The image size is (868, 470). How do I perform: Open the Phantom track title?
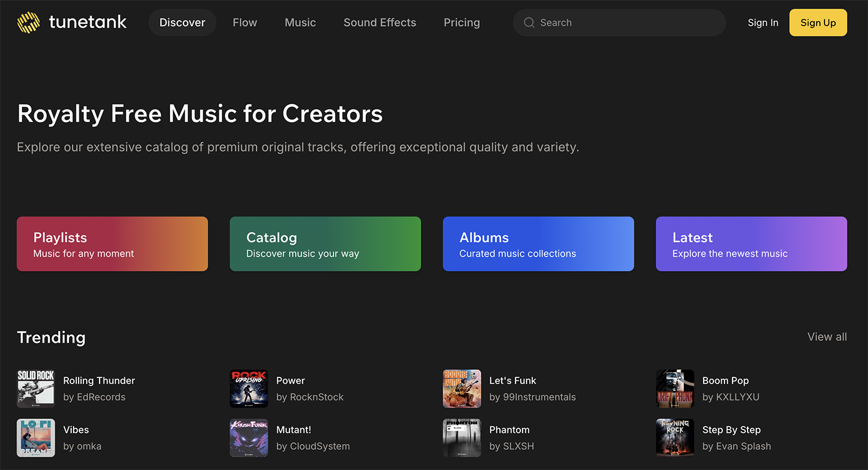(509, 429)
